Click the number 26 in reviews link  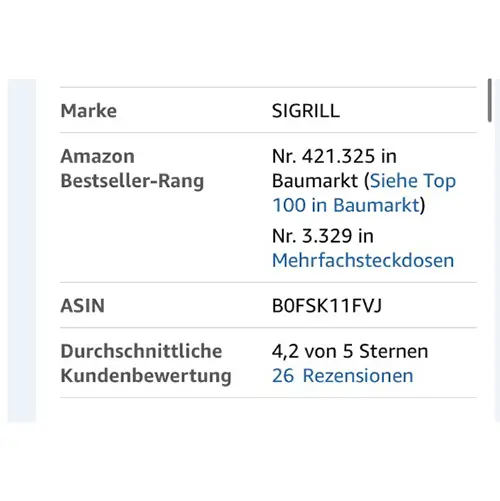(x=283, y=376)
